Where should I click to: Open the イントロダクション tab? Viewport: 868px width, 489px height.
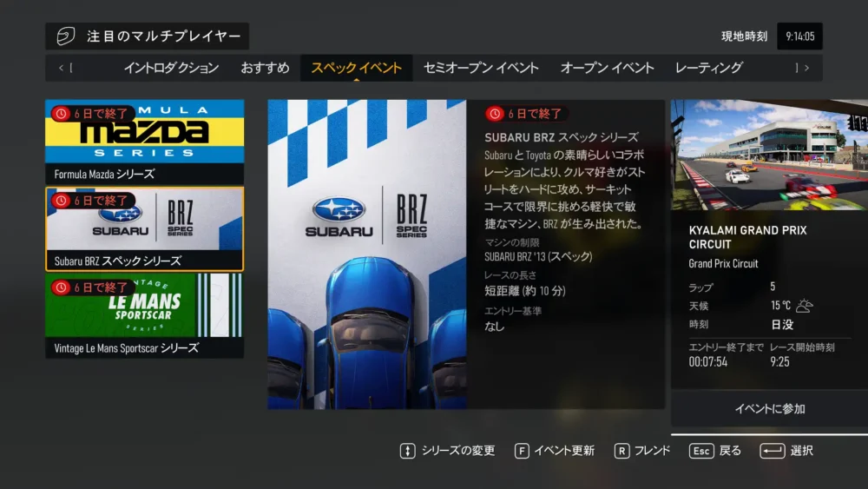click(x=171, y=68)
